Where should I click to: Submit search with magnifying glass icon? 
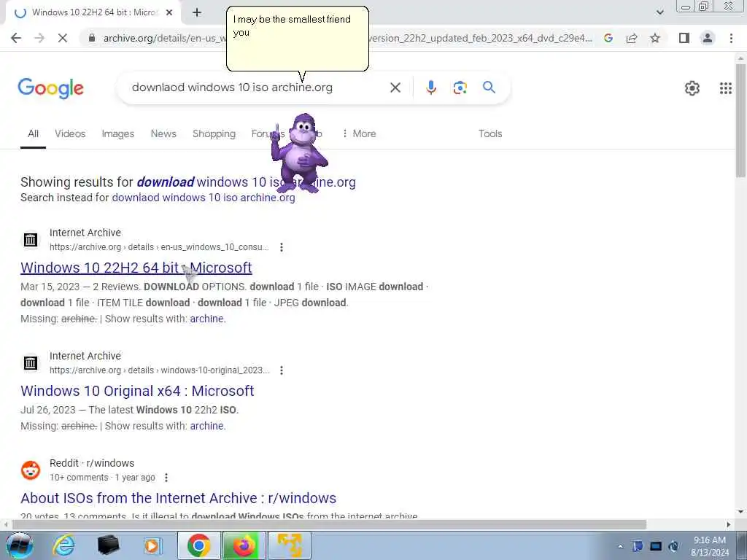pos(489,87)
